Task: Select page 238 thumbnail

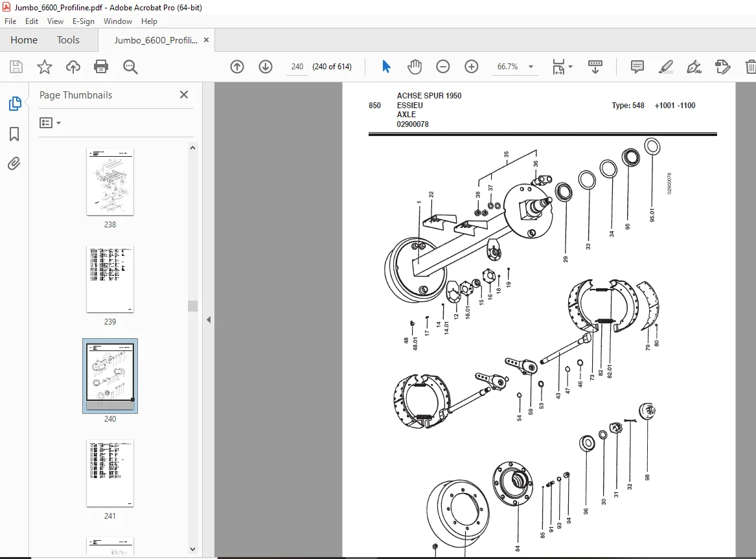Action: 110,182
